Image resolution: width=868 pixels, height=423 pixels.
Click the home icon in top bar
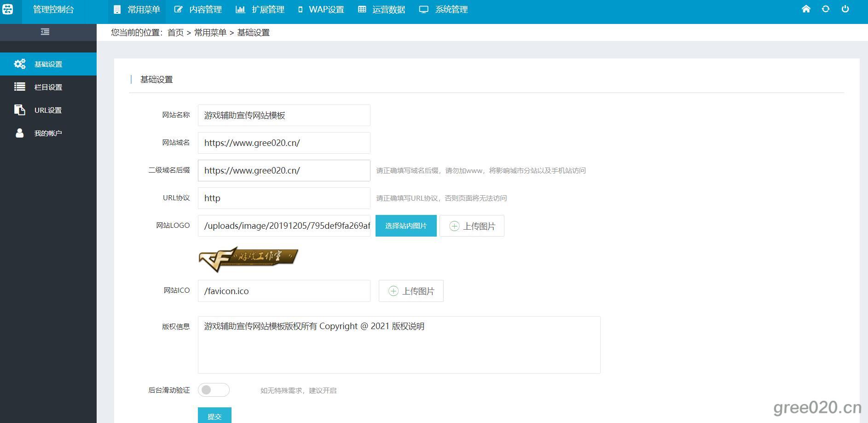(x=806, y=9)
